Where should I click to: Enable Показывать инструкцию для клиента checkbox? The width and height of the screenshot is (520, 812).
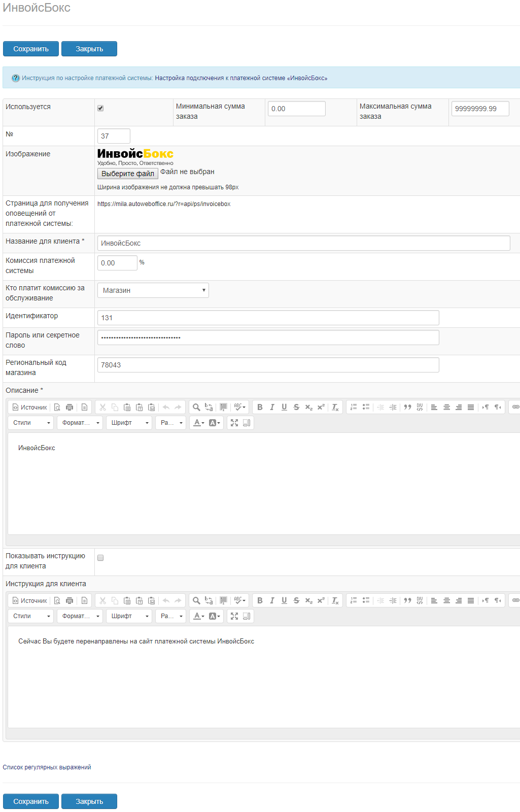pyautogui.click(x=100, y=558)
